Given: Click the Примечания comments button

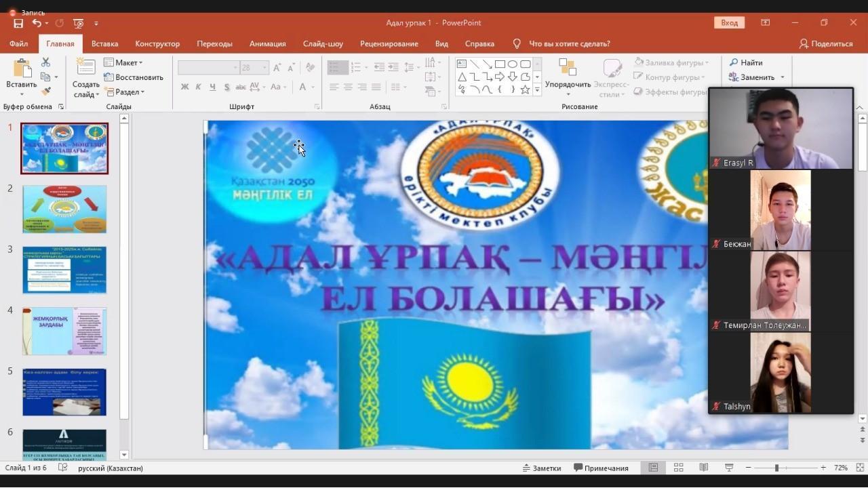Looking at the screenshot, I should click(601, 468).
